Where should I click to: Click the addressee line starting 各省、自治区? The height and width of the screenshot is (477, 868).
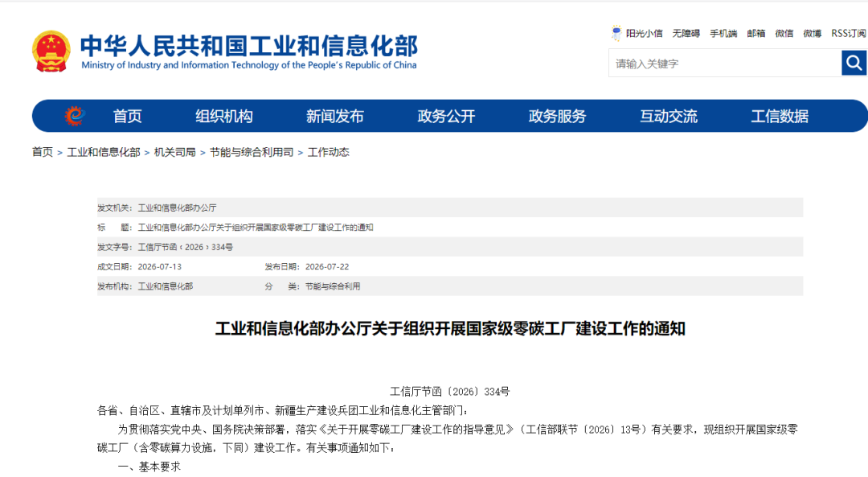pyautogui.click(x=282, y=410)
